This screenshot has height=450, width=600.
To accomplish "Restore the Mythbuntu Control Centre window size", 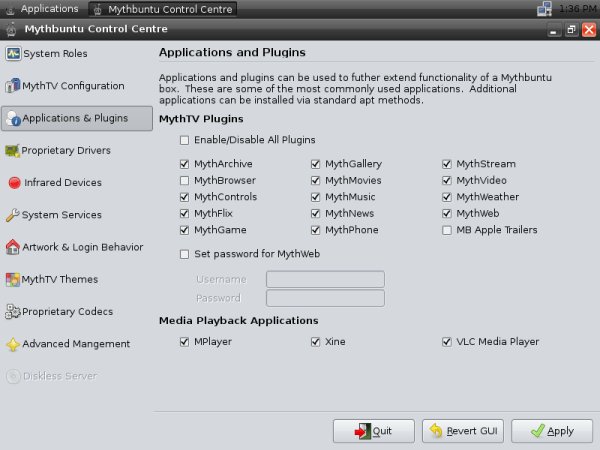I will click(571, 29).
